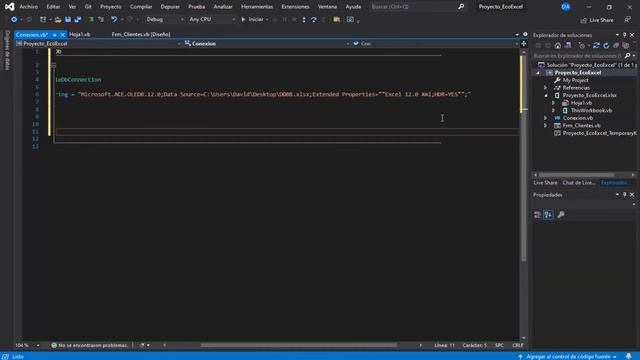Save current file with the diskette icon
The width and height of the screenshot is (640, 360).
click(x=68, y=19)
